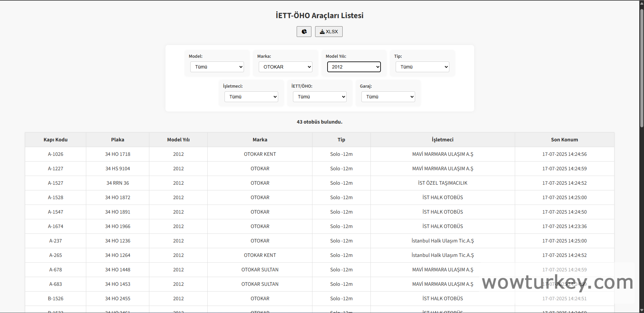Viewport: 644px width, 313px height.
Task: Select the row with Kapı Kodu A-1026
Action: coord(55,154)
